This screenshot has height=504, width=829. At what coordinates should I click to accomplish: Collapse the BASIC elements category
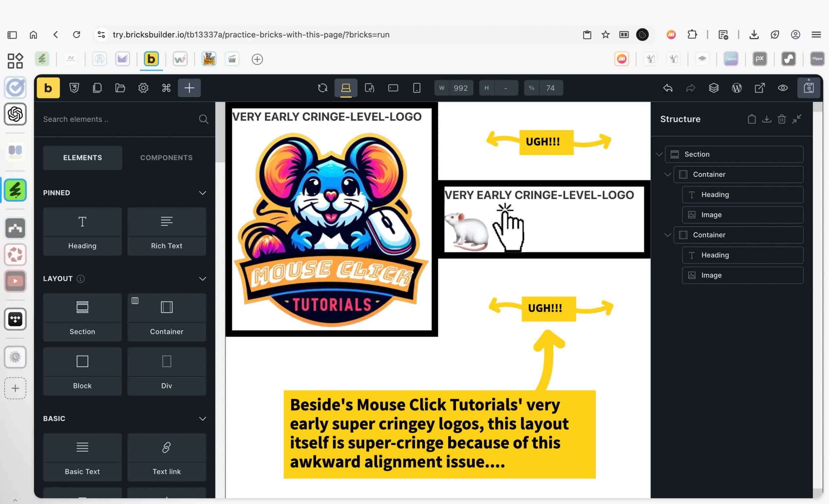(x=202, y=418)
